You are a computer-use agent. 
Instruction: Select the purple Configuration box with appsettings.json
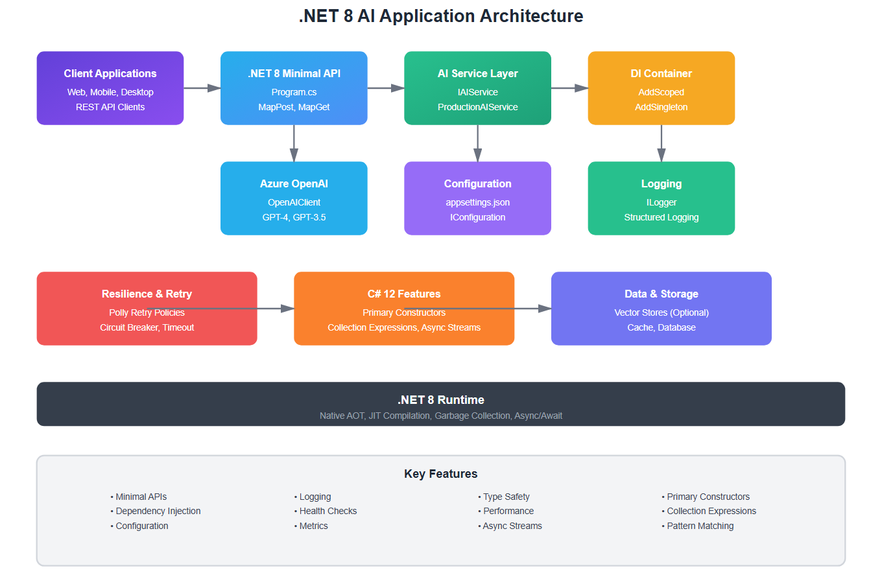[477, 198]
